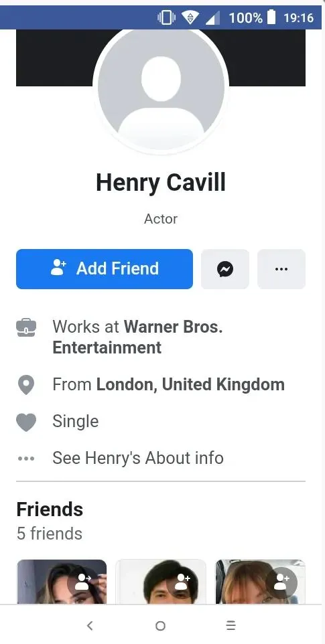View the default profile picture avatar
Image resolution: width=325 pixels, height=644 pixels.
[161, 89]
